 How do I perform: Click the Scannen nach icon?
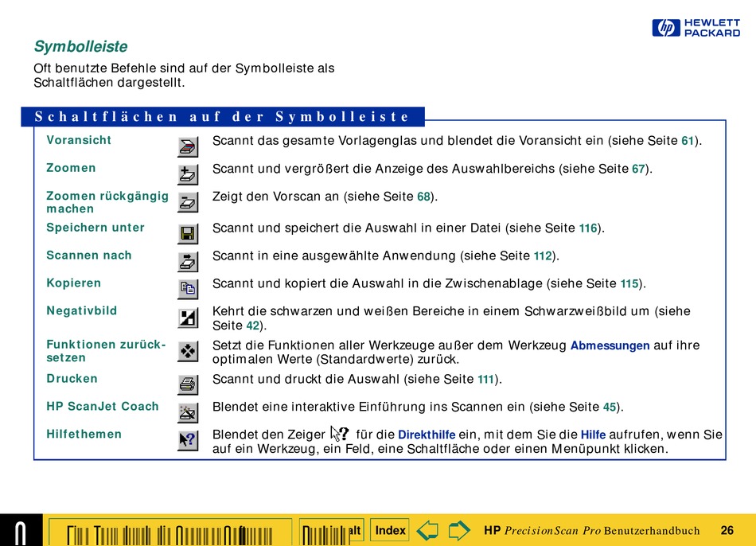[x=188, y=262]
